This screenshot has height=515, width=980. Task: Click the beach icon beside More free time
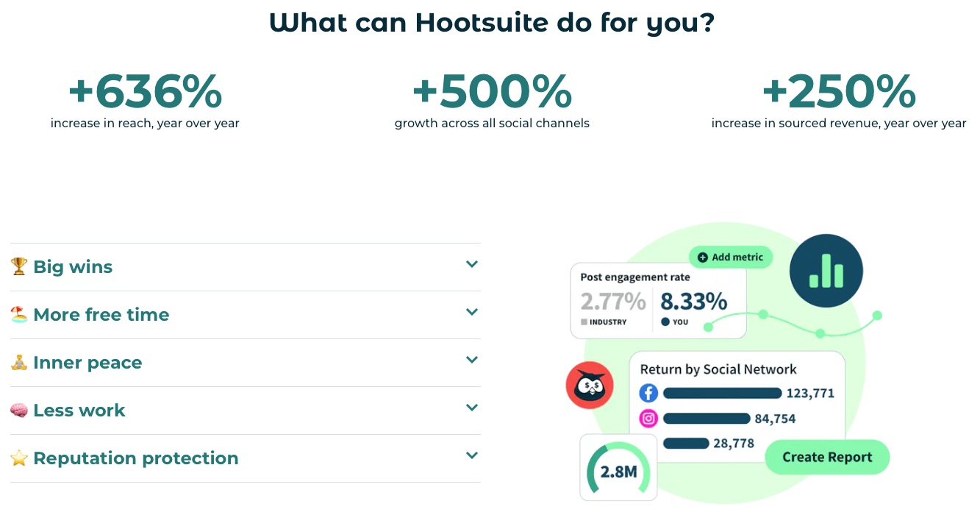(19, 313)
